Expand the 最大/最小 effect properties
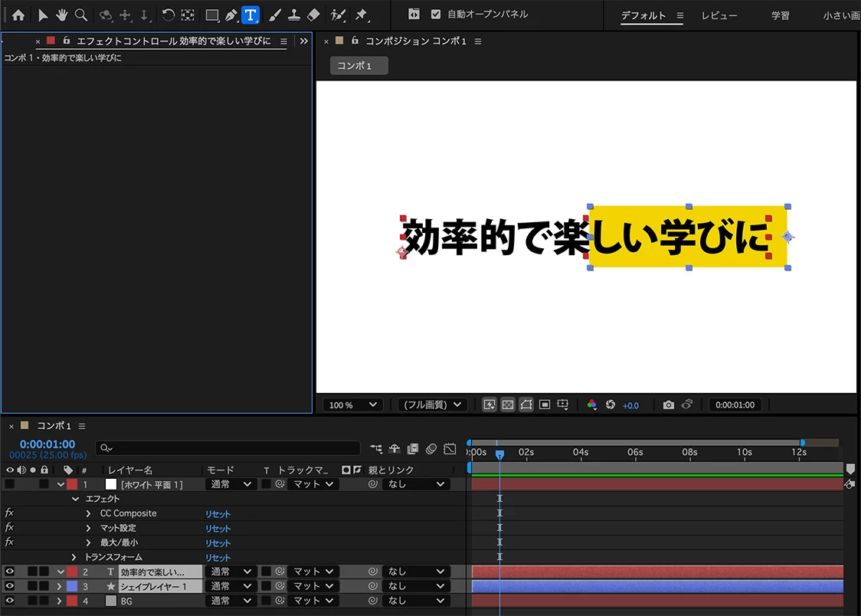 (x=88, y=542)
